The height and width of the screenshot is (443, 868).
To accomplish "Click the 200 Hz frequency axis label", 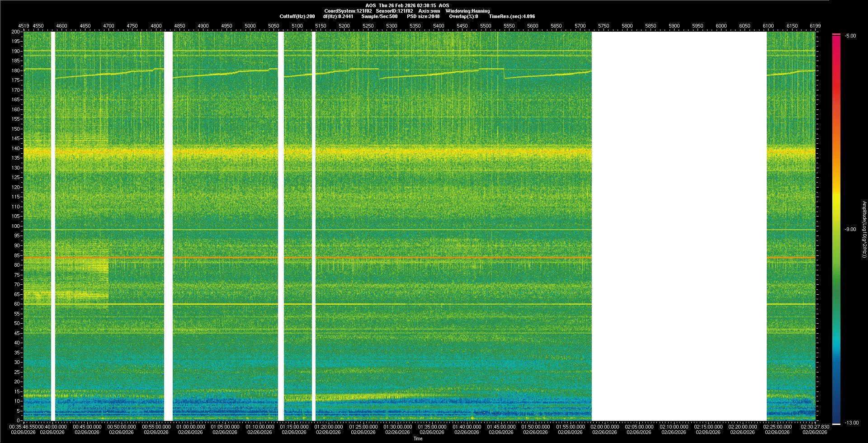I will (x=15, y=32).
